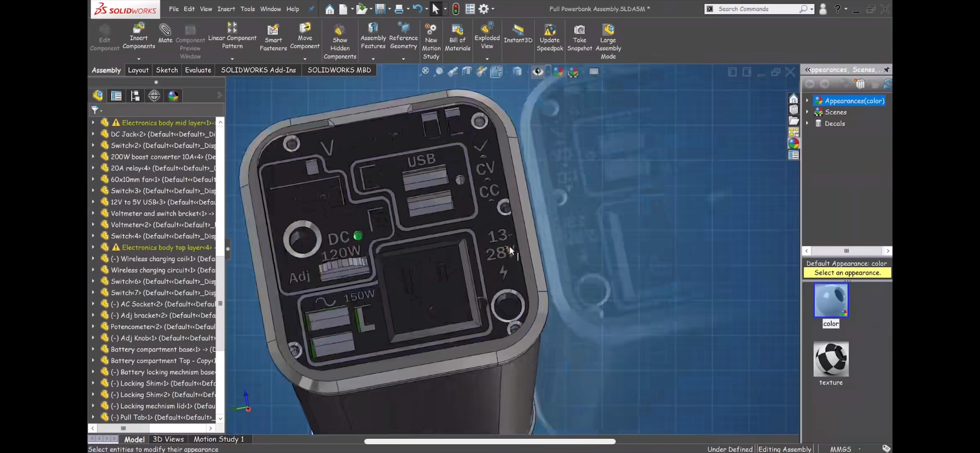This screenshot has height=453, width=980.
Task: Click the Home icon in the top toolbar
Action: [x=329, y=9]
